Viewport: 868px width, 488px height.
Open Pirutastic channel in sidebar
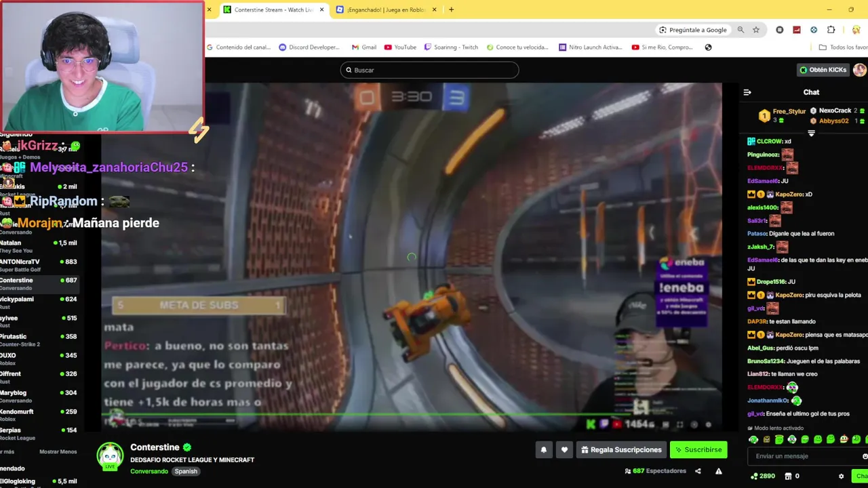click(x=39, y=340)
